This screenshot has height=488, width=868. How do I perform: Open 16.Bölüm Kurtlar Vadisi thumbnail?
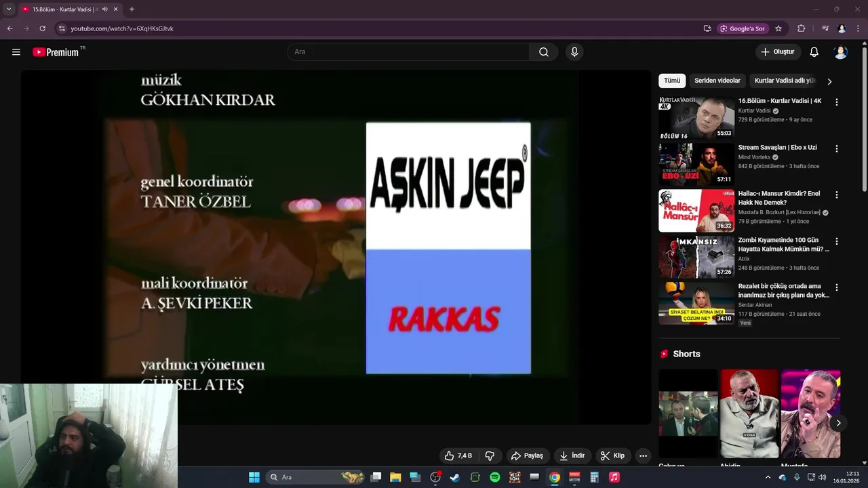696,117
